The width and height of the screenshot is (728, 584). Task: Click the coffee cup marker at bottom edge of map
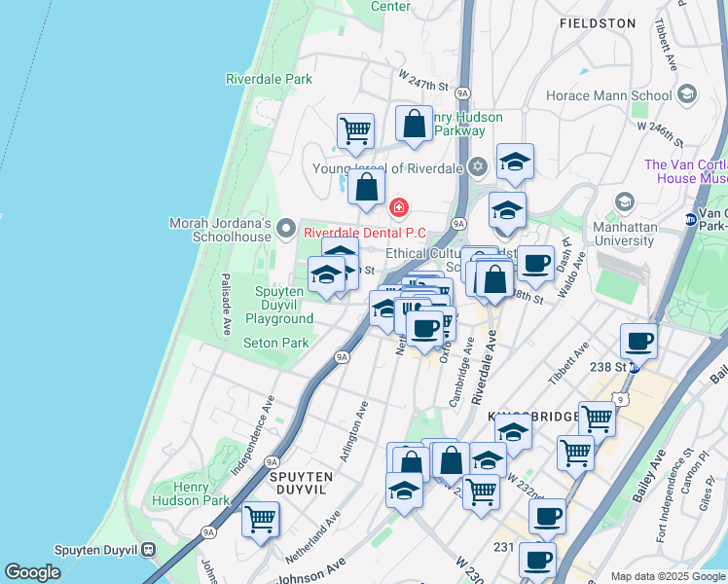537,562
